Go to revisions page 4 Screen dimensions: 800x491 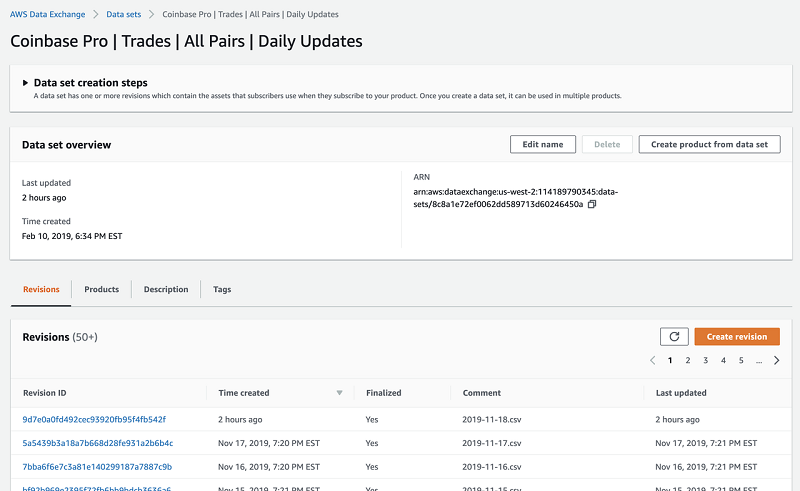(x=723, y=360)
